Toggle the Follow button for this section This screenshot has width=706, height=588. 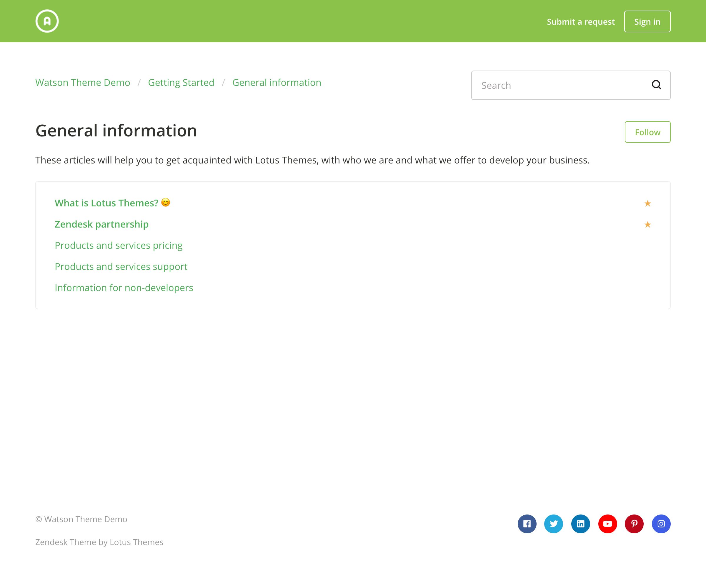point(647,132)
